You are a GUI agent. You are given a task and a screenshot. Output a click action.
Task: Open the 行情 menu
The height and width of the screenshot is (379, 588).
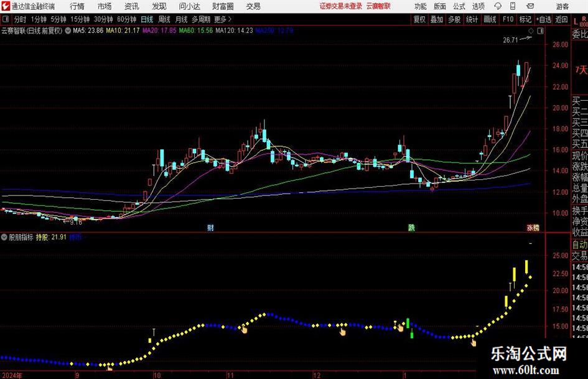[77, 6]
